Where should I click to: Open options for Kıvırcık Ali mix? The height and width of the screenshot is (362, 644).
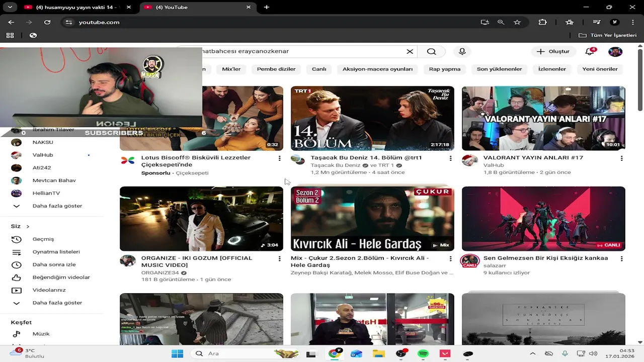(x=450, y=259)
